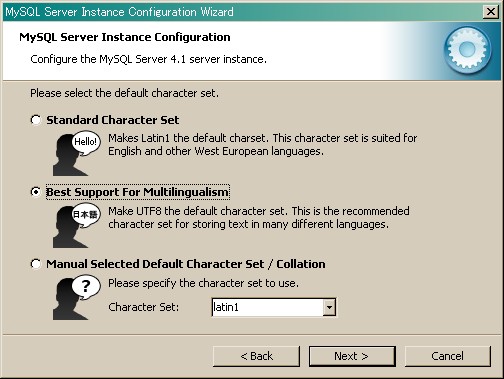Click the Standard Character Set label
The image size is (504, 379).
[113, 120]
